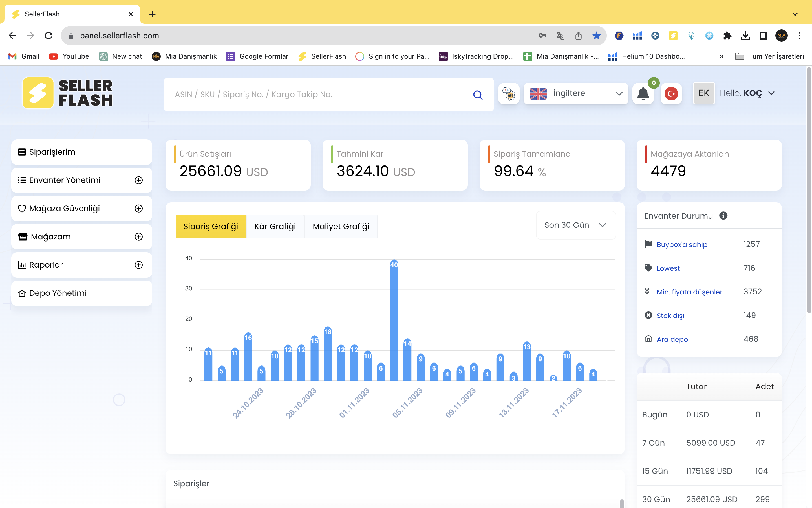Expand Raporlar plus icon

tap(139, 265)
